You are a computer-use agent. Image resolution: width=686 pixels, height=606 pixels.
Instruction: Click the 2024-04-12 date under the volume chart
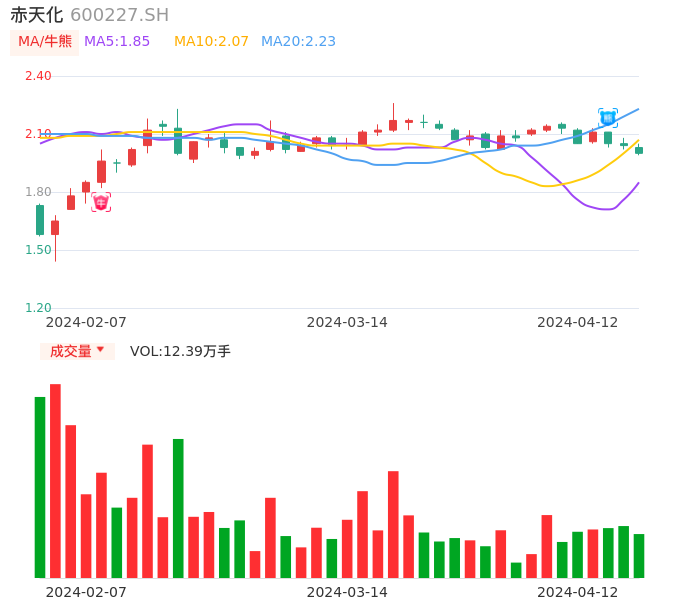coord(578,592)
